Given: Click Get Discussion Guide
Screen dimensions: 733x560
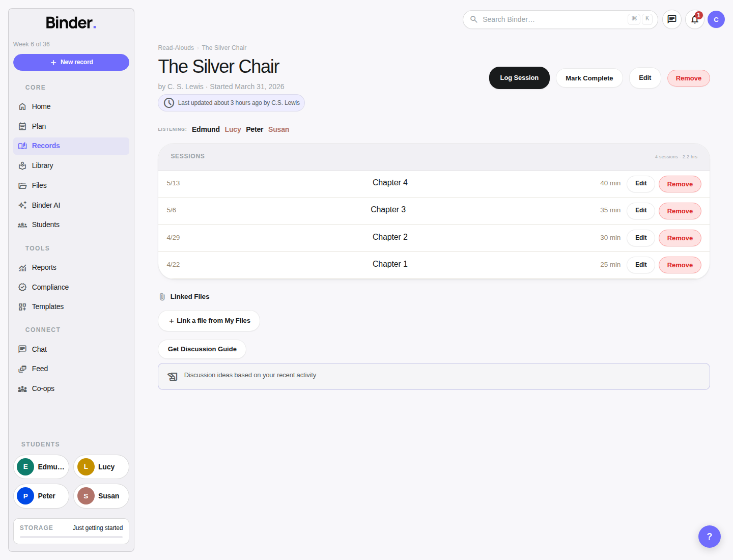Looking at the screenshot, I should (202, 349).
